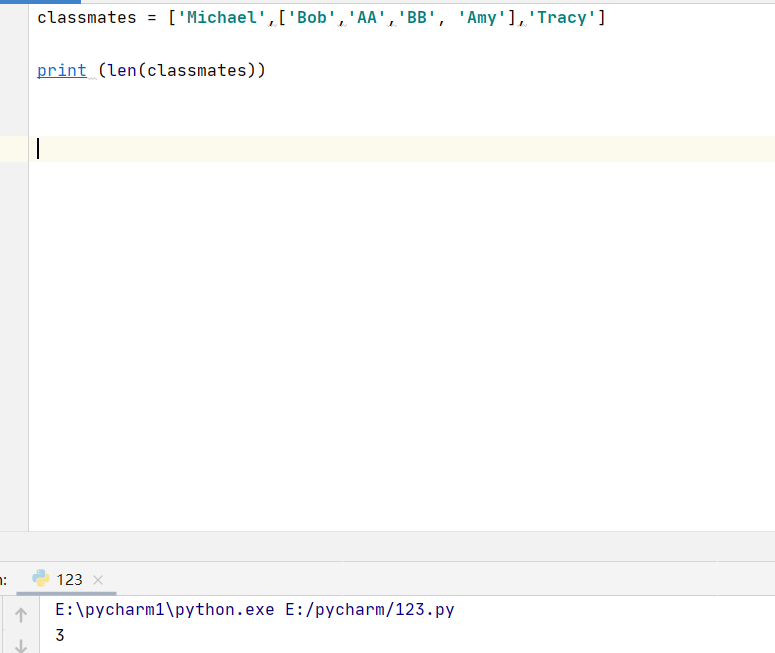Click the 'Tracy' string in code
The image size is (775, 653).
pos(561,18)
